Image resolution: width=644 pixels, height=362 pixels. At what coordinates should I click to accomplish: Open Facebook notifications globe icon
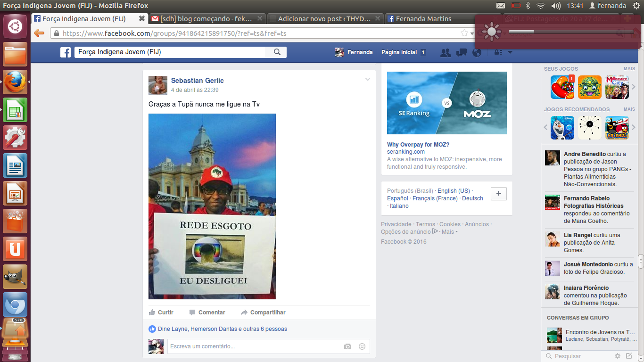point(477,52)
